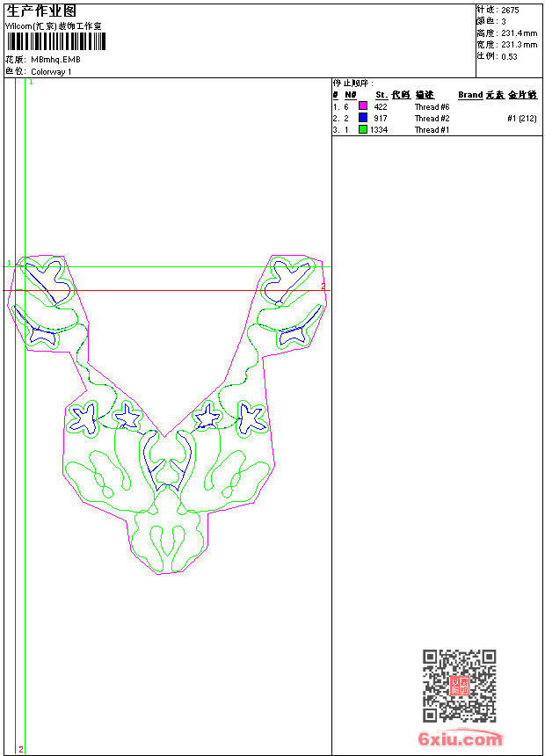545x756 pixels.
Task: Click the #1 (212) sequin entry
Action: pos(521,118)
